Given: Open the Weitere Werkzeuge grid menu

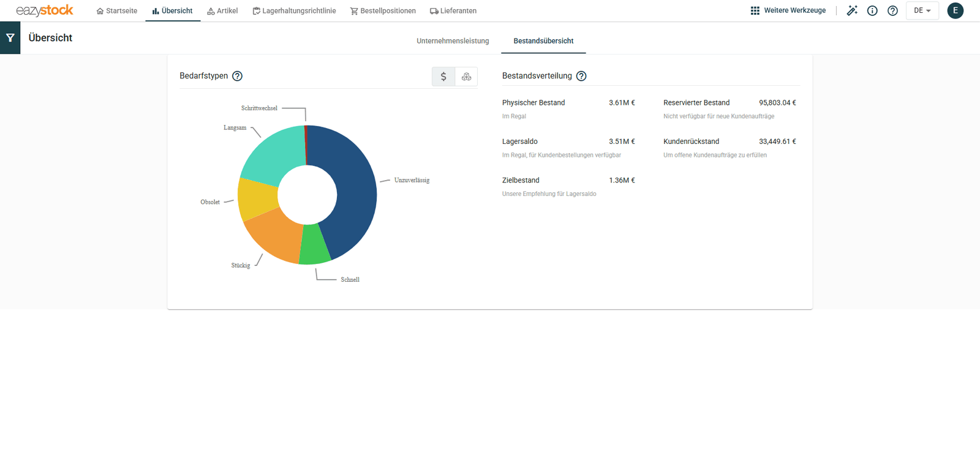Looking at the screenshot, I should point(788,10).
